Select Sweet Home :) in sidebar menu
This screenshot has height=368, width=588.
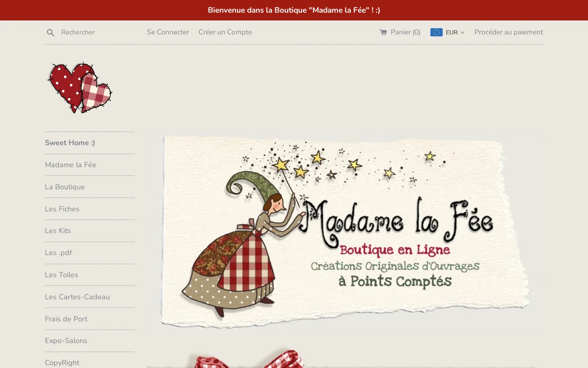click(x=70, y=143)
